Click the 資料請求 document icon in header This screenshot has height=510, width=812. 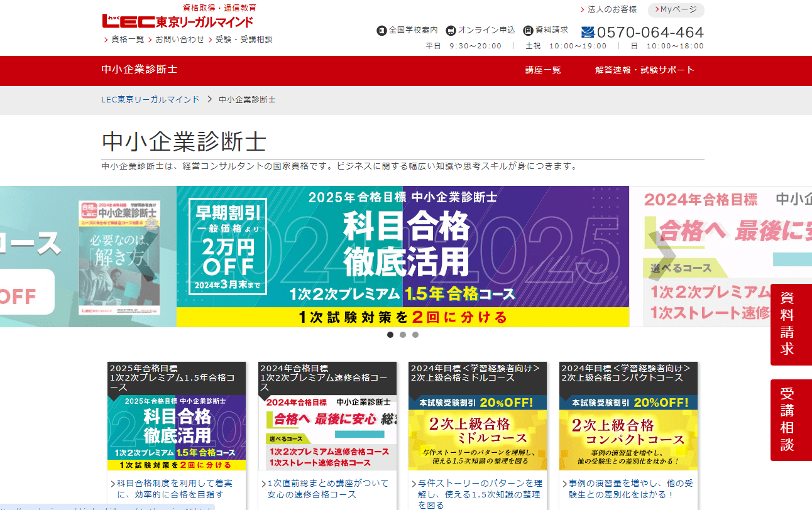coord(528,30)
